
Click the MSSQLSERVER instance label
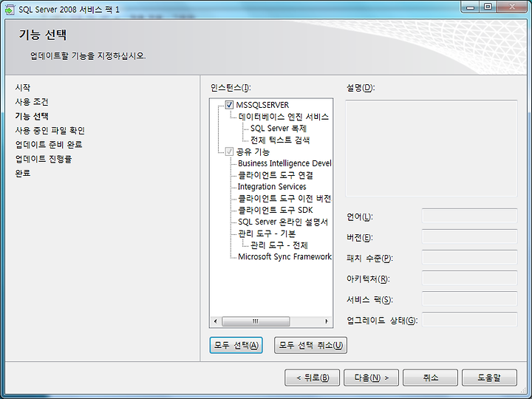coord(262,105)
